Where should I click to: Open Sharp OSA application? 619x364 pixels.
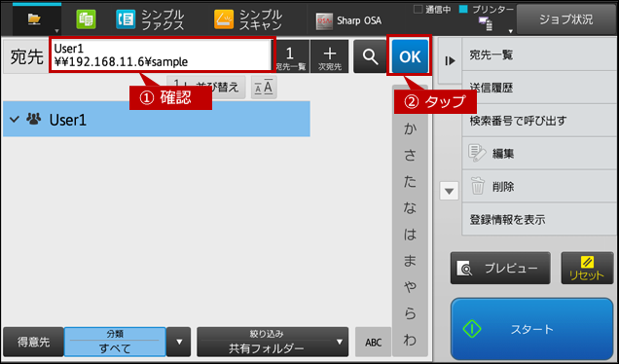(x=348, y=20)
